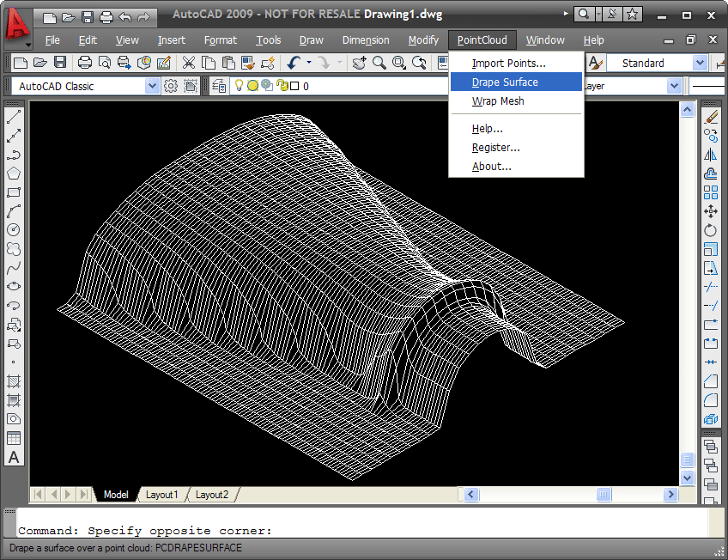Screen dimensions: 728x560
Task: Click the Favorites star button
Action: pyautogui.click(x=632, y=15)
